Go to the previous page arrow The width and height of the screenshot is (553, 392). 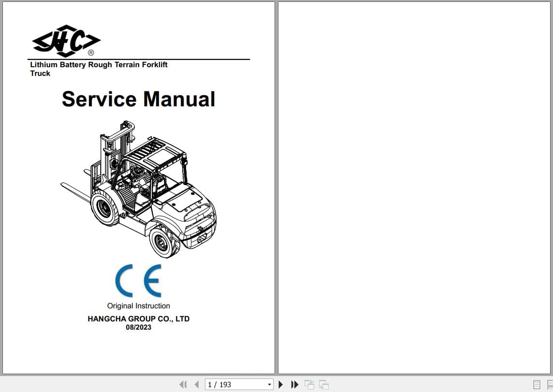point(197,384)
